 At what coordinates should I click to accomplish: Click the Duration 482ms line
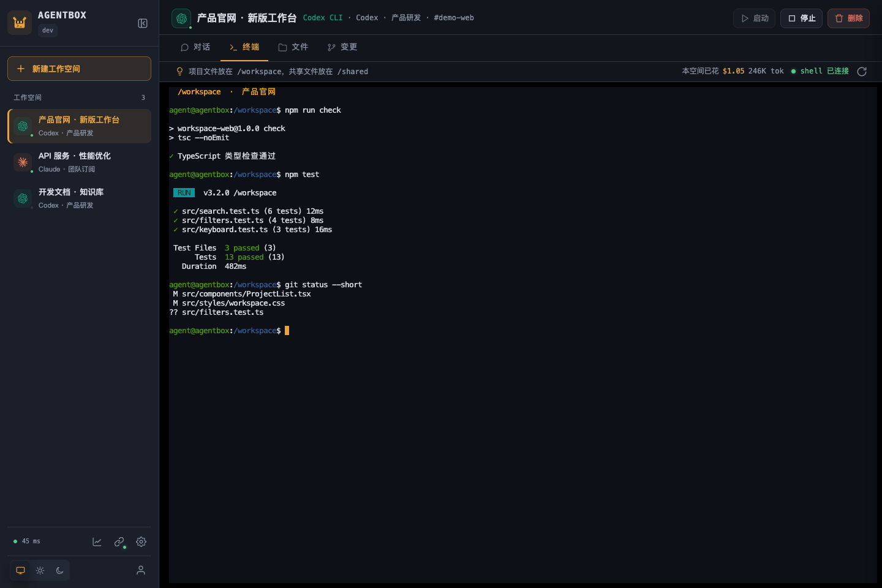click(214, 266)
